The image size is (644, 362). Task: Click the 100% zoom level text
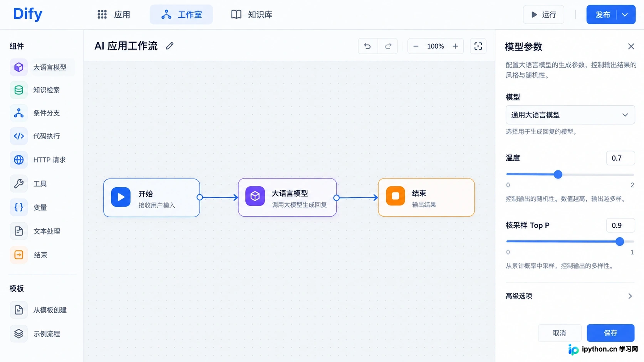click(x=436, y=46)
